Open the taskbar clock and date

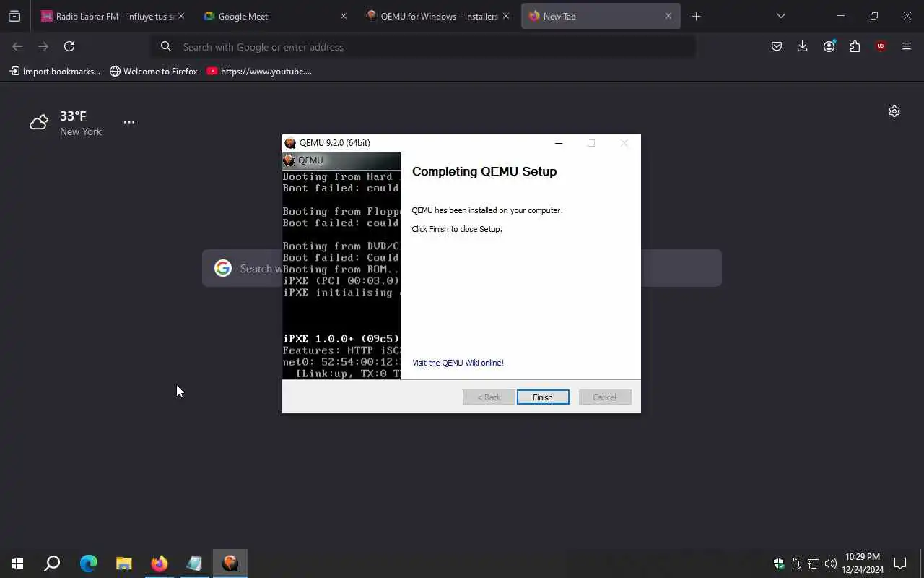click(862, 564)
